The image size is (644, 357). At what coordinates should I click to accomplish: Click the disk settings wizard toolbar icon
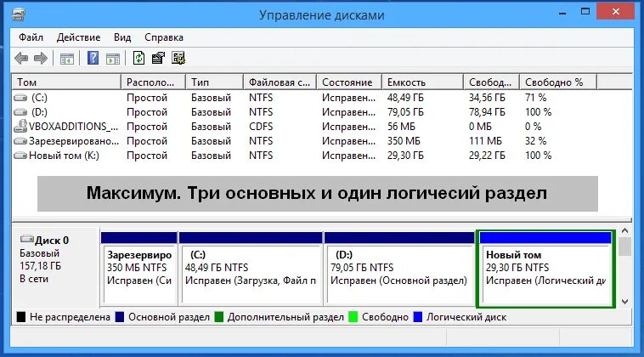coord(178,58)
